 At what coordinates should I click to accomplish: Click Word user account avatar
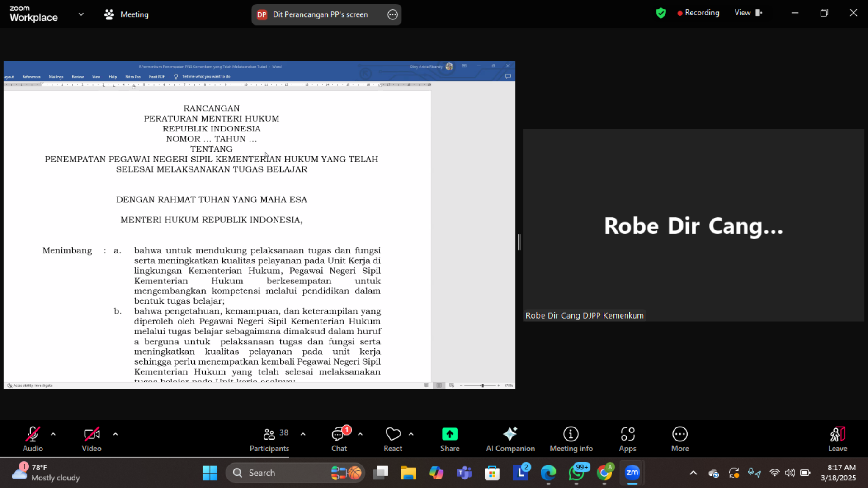click(x=449, y=66)
